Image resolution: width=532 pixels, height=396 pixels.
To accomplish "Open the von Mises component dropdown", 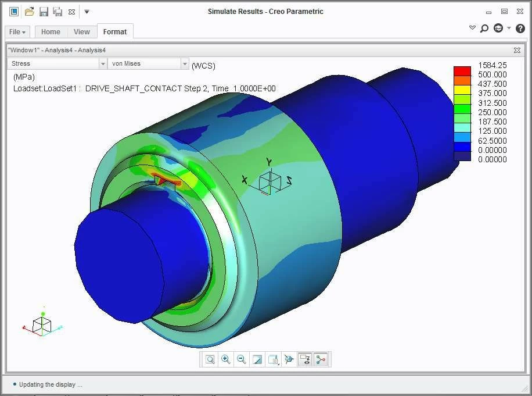I will [185, 63].
